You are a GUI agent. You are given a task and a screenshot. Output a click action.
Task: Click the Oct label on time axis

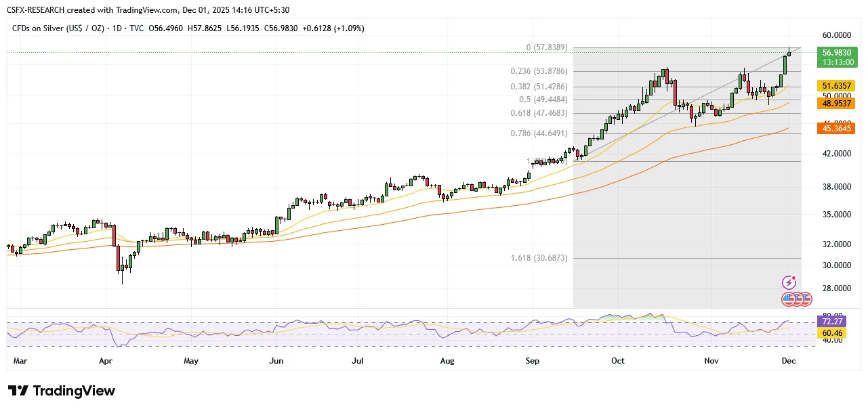tap(617, 361)
